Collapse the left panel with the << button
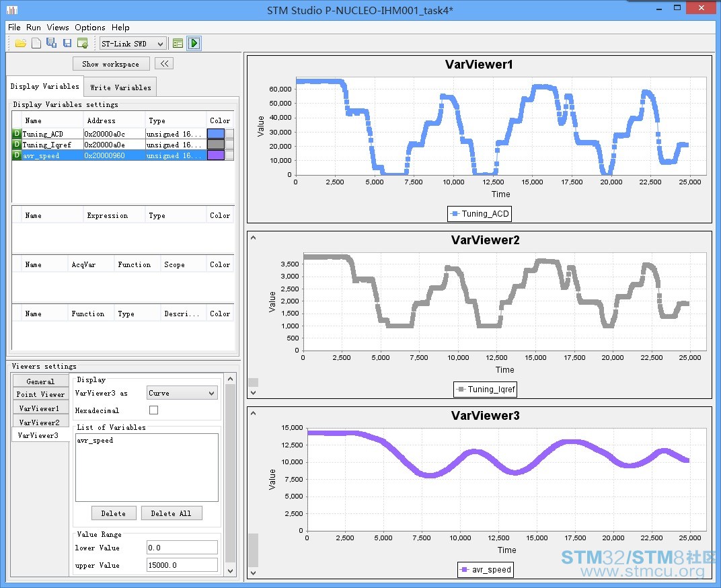 (x=164, y=63)
